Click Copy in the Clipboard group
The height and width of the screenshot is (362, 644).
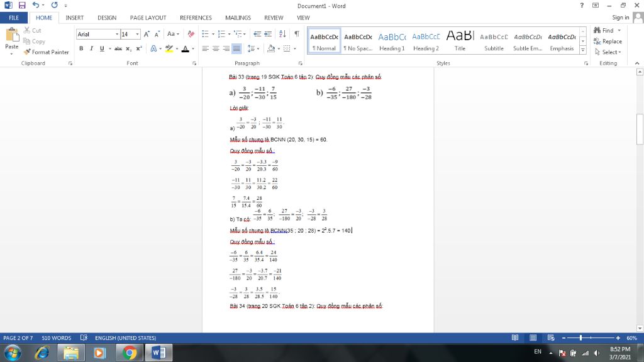(x=34, y=41)
